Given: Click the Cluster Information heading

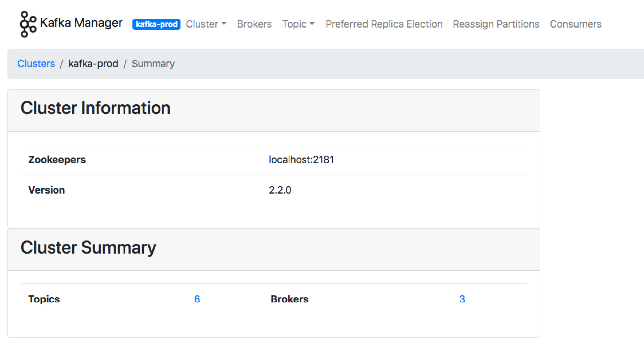Looking at the screenshot, I should point(95,108).
